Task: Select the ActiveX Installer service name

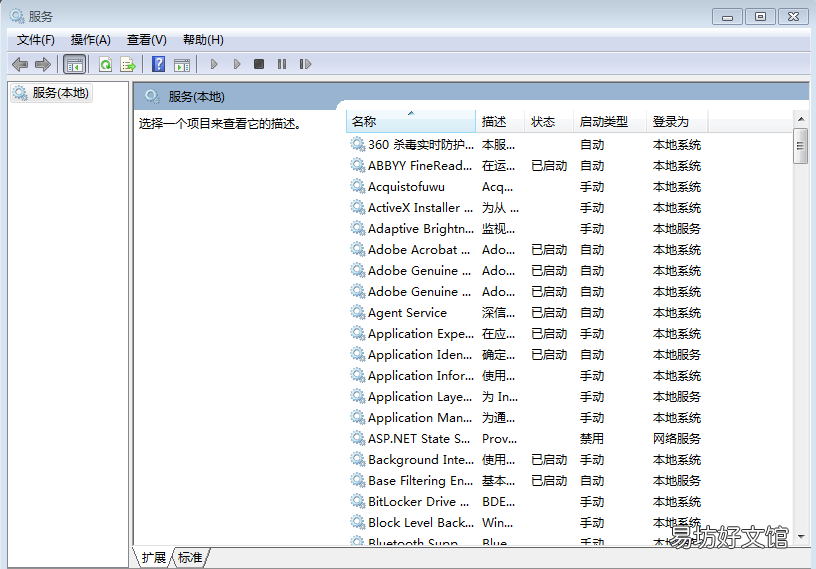Action: (420, 208)
